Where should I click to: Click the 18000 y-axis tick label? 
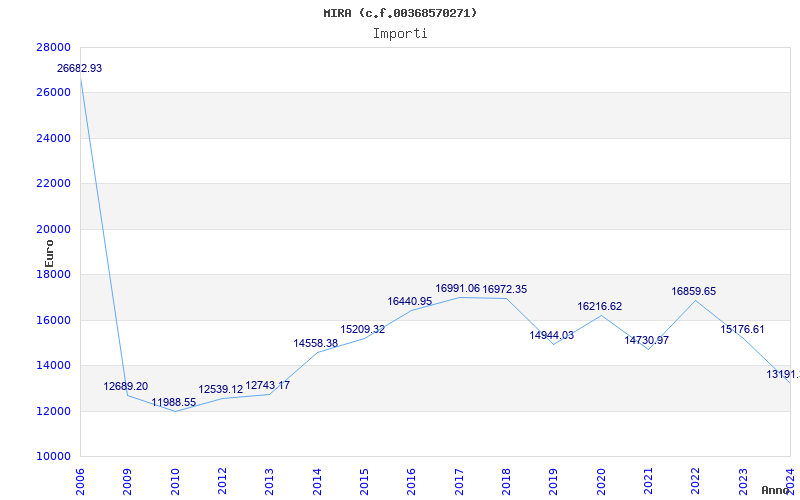click(54, 274)
